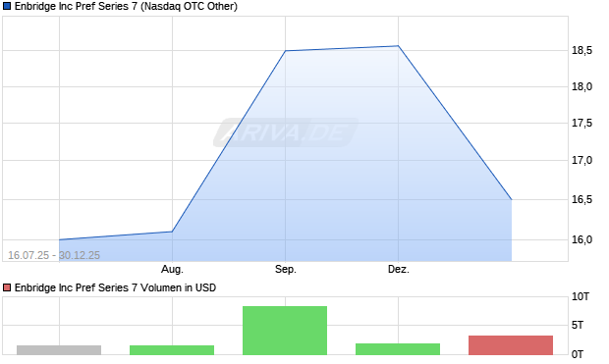Click the 16,0 price axis label

pos(581,239)
